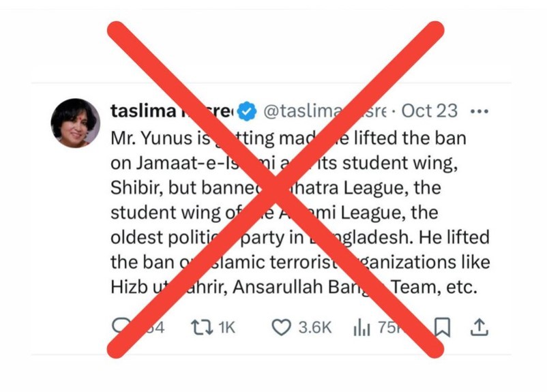Click the blue verified checkmark badge

pos(247,111)
